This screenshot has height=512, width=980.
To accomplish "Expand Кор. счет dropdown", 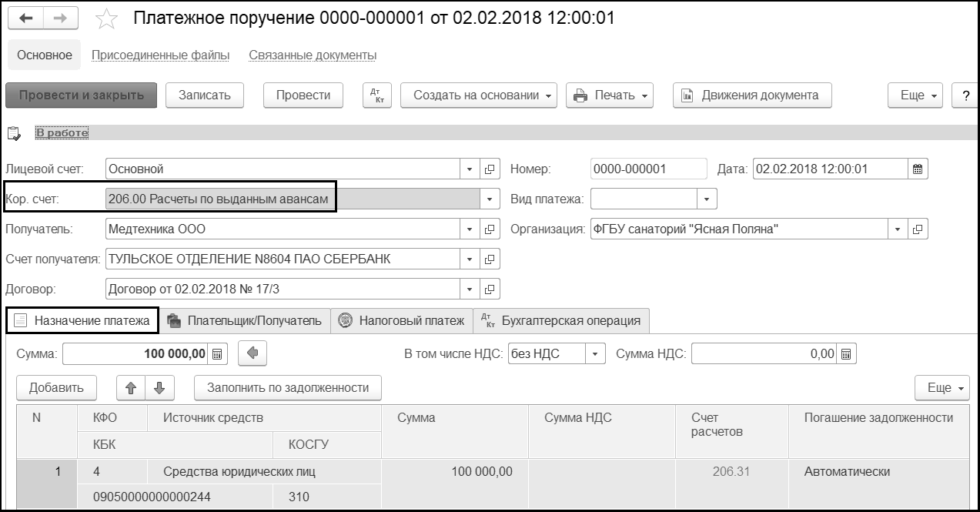I will coord(490,199).
